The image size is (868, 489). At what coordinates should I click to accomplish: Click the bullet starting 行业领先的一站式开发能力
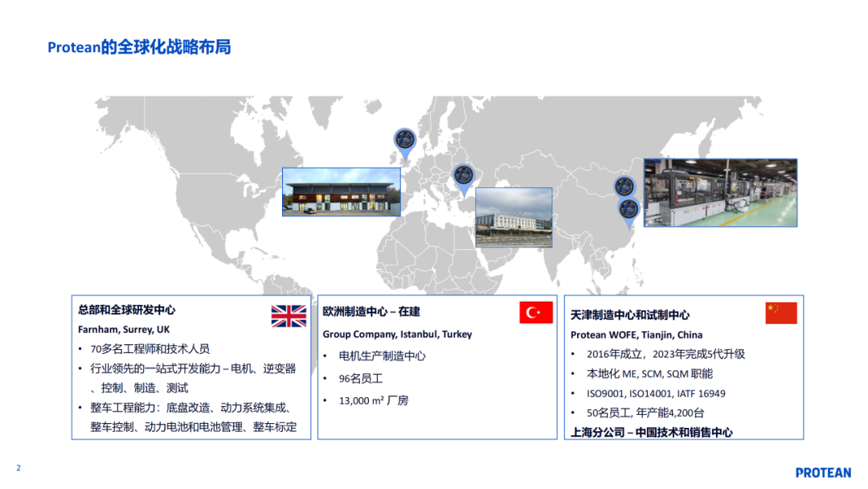(193, 378)
